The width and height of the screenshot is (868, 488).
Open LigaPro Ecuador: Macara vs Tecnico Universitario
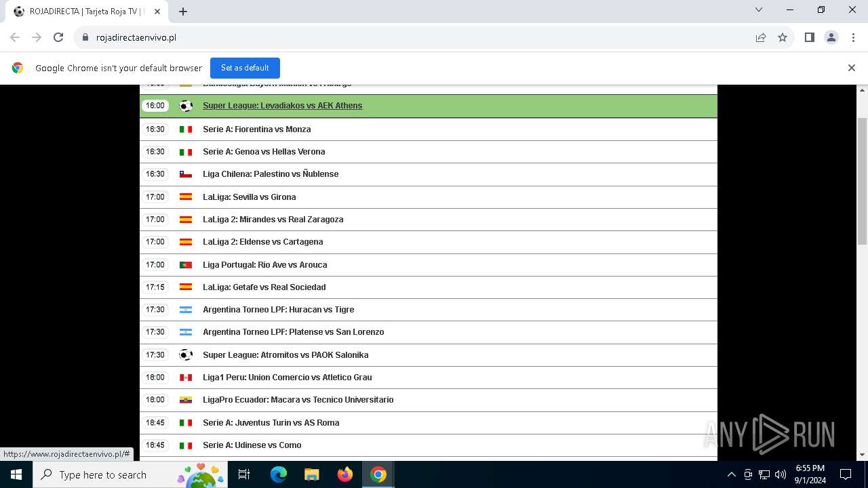[x=298, y=400]
